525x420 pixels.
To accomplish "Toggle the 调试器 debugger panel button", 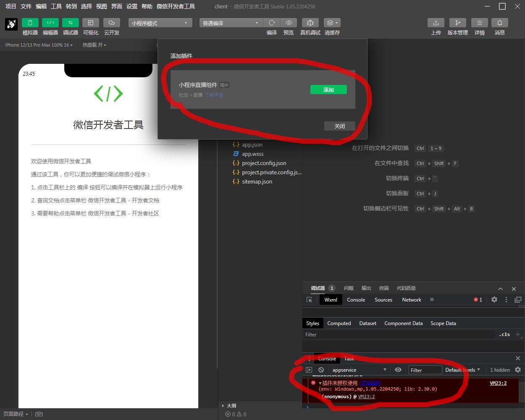I will 71,23.
